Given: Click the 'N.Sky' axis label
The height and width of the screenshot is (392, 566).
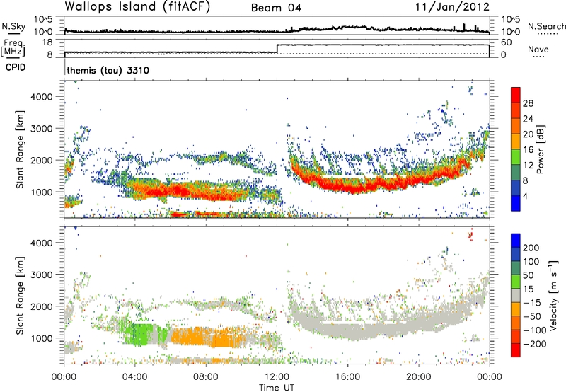Looking at the screenshot, I should pyautogui.click(x=13, y=26).
